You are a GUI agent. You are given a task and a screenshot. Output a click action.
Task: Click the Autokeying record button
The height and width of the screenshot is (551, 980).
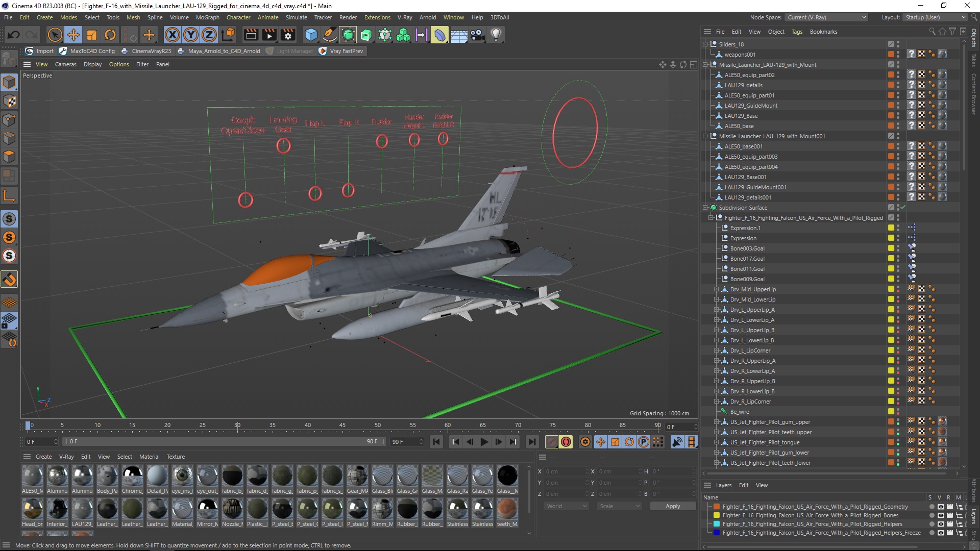[566, 442]
